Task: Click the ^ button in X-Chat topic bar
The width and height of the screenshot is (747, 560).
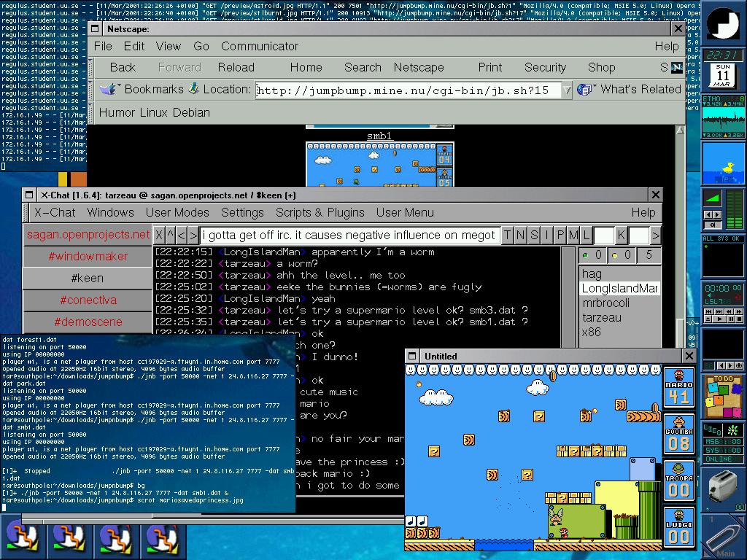Action: click(170, 236)
